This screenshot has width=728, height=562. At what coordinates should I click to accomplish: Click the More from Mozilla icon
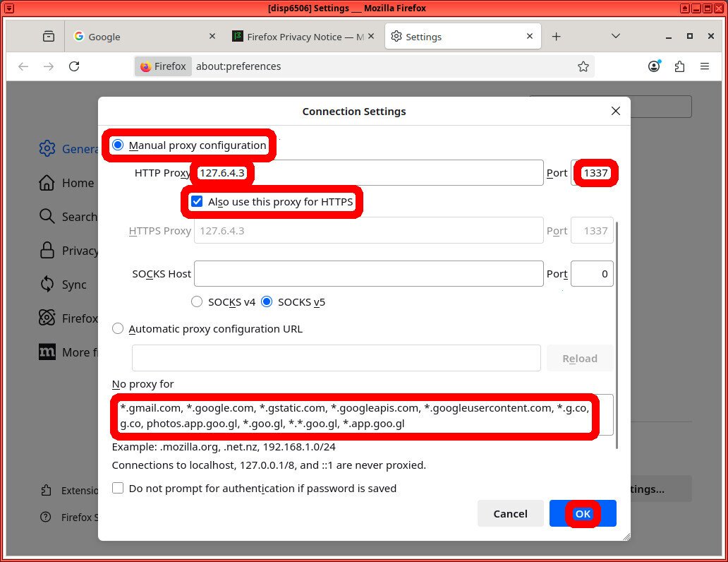(47, 352)
